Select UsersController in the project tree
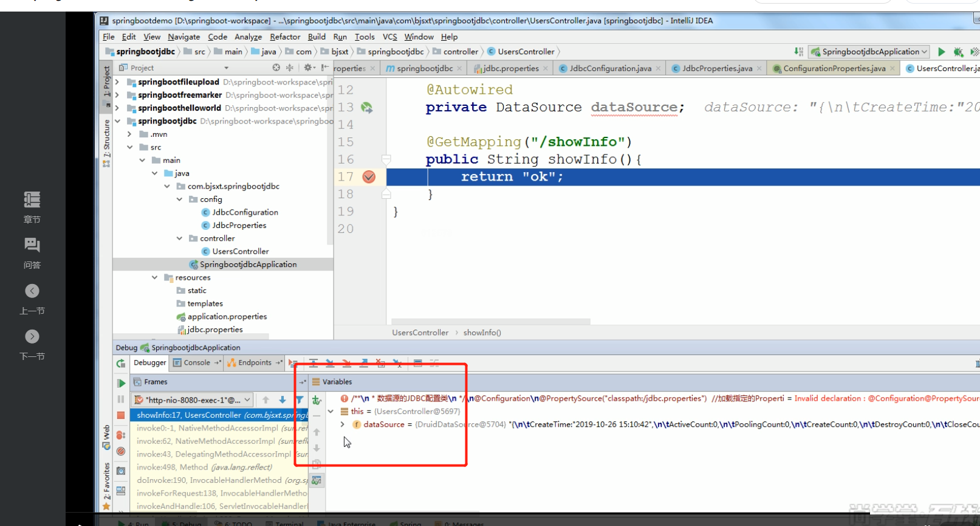Image resolution: width=980 pixels, height=526 pixels. click(240, 251)
